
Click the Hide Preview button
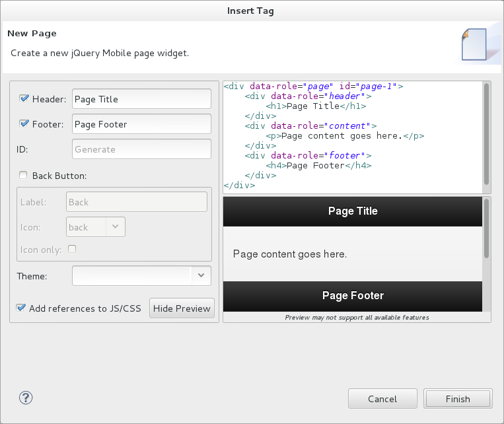[182, 308]
